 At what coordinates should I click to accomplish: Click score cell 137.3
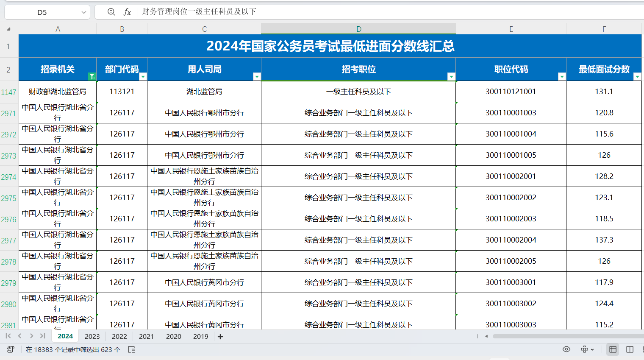point(604,240)
